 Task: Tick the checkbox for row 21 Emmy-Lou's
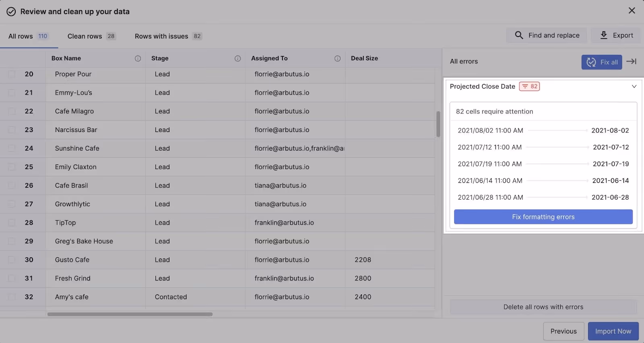tap(12, 93)
